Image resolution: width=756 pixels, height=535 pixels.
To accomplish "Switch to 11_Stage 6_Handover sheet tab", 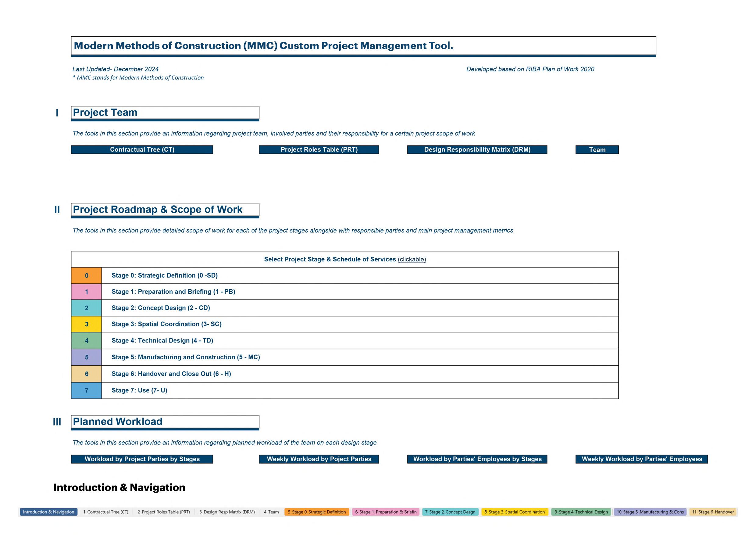I will coord(712,512).
